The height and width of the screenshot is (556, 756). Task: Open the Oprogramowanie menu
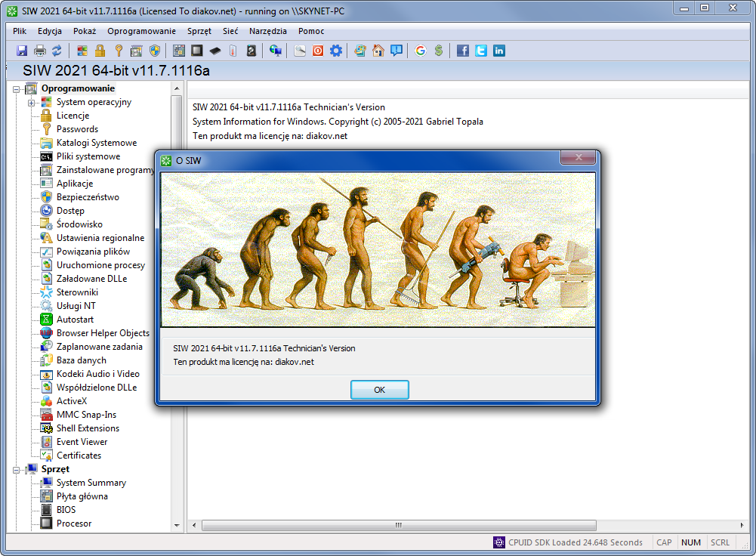point(142,31)
